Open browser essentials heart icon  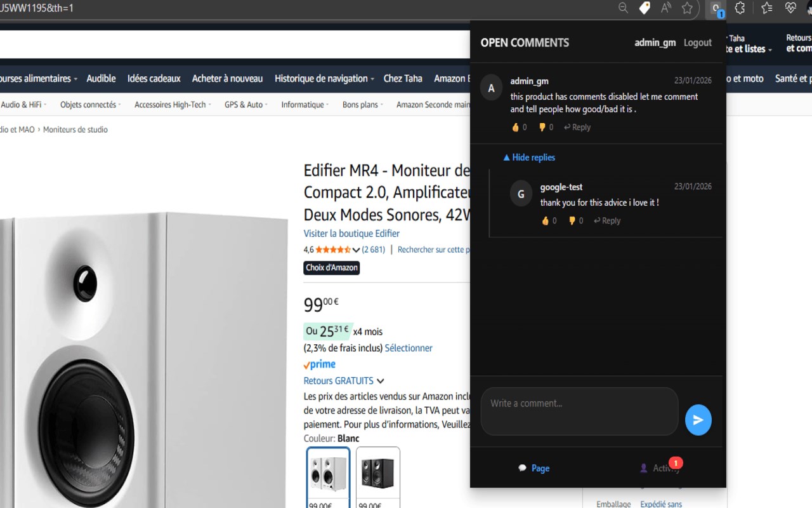[790, 8]
